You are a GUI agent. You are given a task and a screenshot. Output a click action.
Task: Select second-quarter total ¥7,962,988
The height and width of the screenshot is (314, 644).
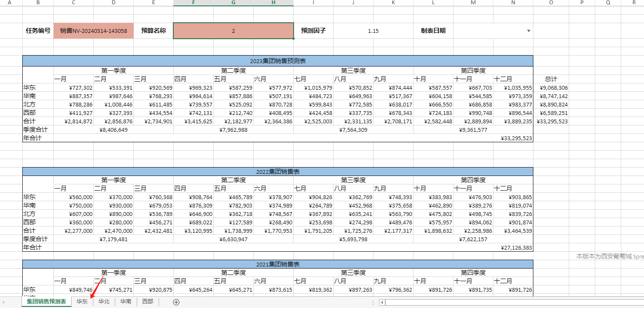[233, 130]
